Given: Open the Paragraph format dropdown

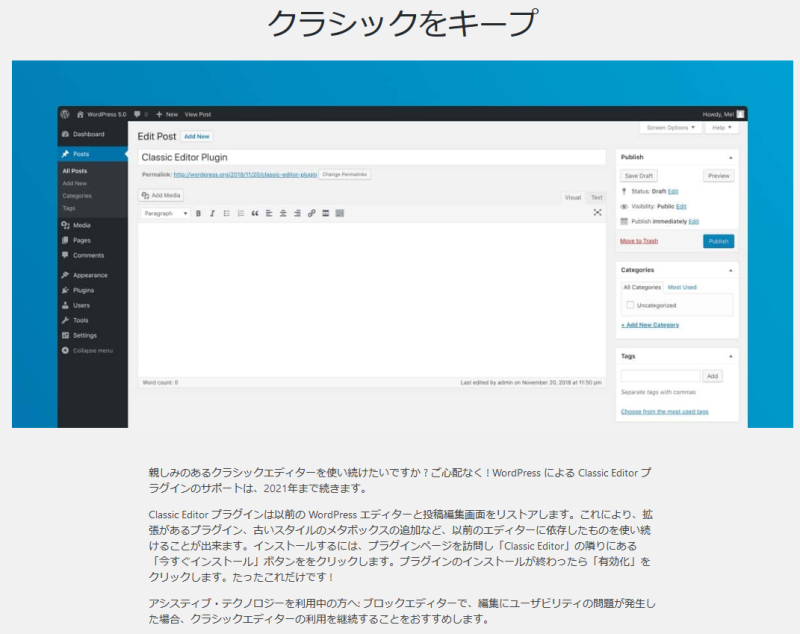Looking at the screenshot, I should pyautogui.click(x=165, y=213).
